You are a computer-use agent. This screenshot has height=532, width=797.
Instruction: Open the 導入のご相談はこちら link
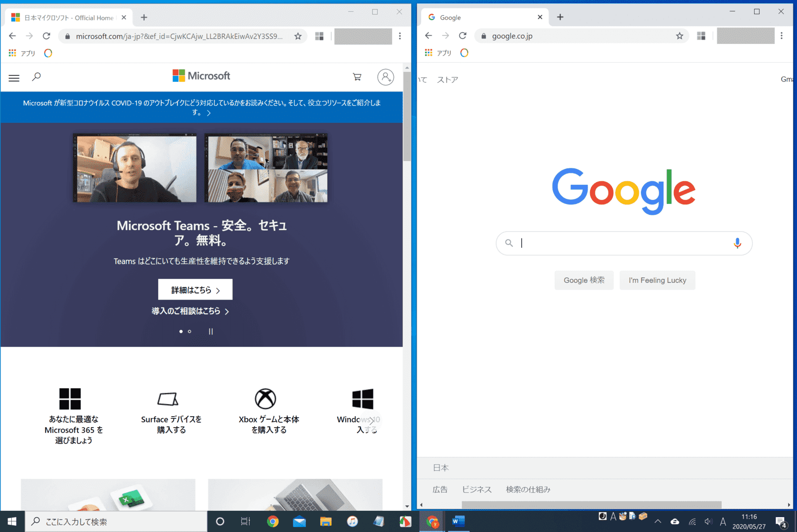pos(190,311)
